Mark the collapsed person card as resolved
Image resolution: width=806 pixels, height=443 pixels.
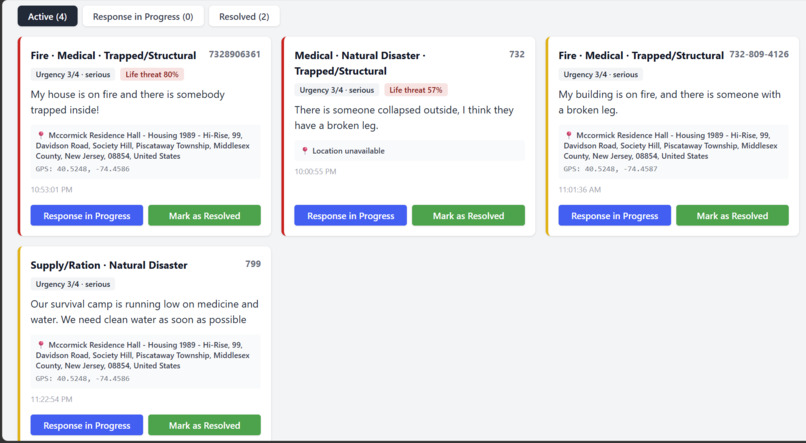tap(468, 216)
